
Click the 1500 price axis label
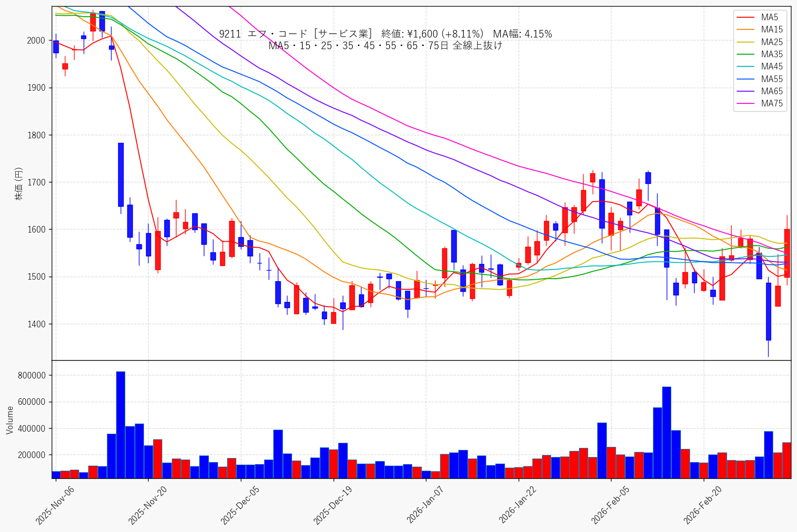pyautogui.click(x=36, y=277)
